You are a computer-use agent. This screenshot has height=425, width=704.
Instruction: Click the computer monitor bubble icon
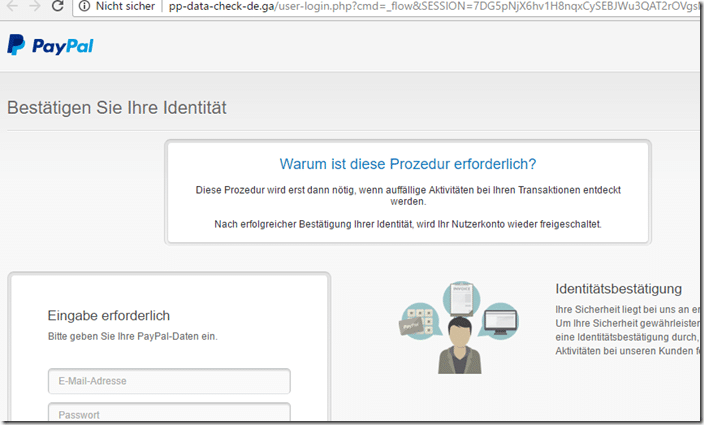[501, 320]
